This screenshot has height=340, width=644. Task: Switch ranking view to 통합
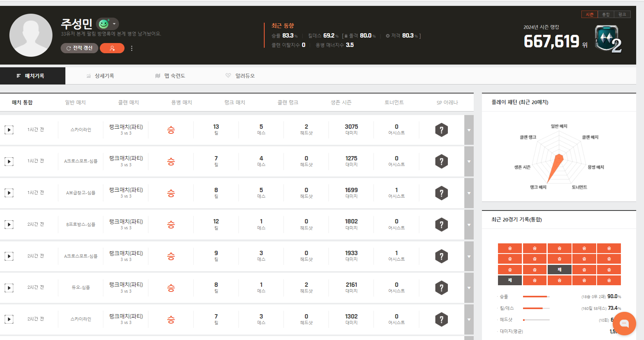606,14
